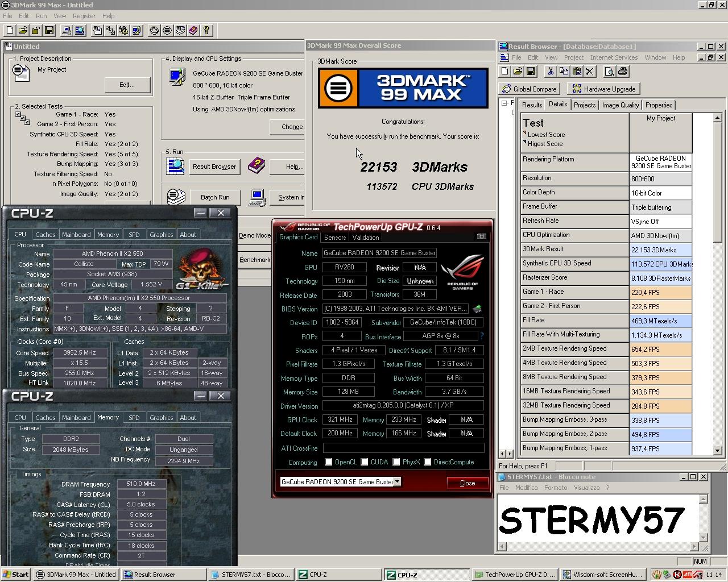This screenshot has width=728, height=582.
Task: Click the Close button in GPU-Z
Action: (468, 483)
